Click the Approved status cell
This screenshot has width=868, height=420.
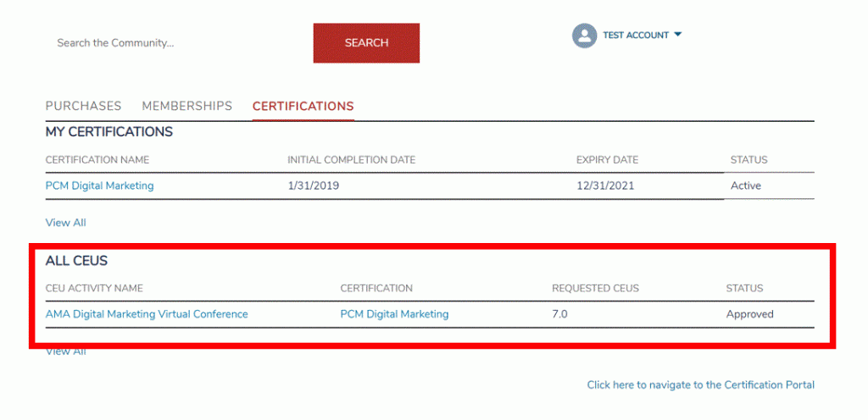pyautogui.click(x=749, y=314)
